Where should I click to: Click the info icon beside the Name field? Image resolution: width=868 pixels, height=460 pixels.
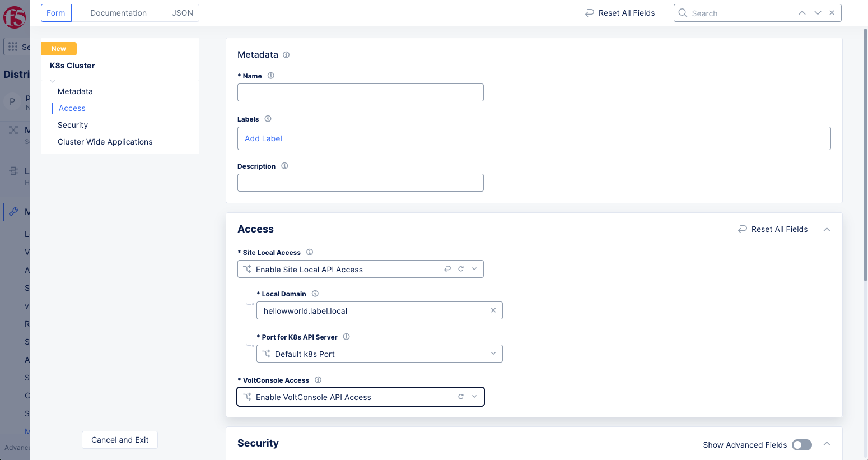click(270, 75)
